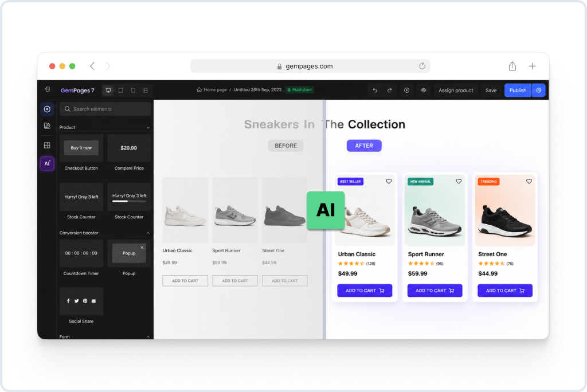Reload the gempages.com page

point(422,66)
